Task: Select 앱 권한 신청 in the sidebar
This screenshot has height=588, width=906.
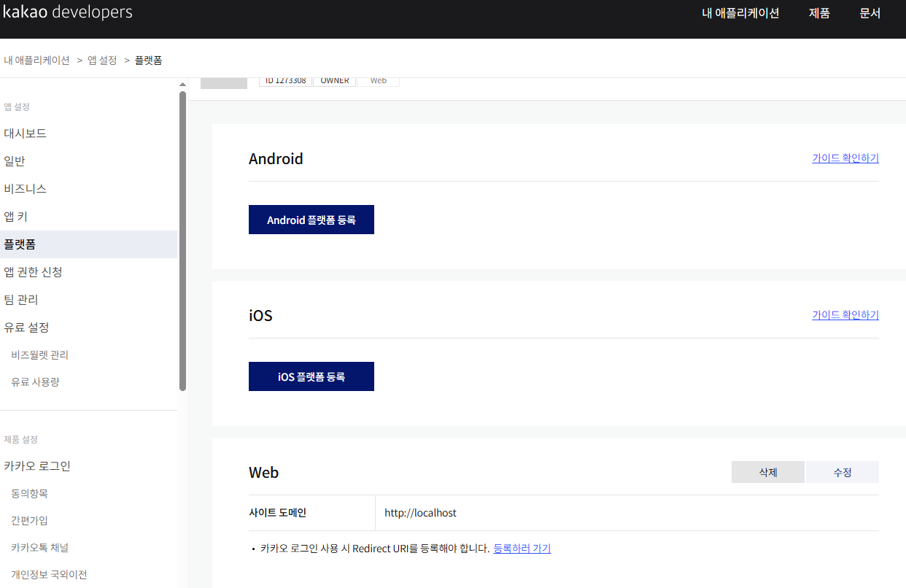Action: click(33, 272)
